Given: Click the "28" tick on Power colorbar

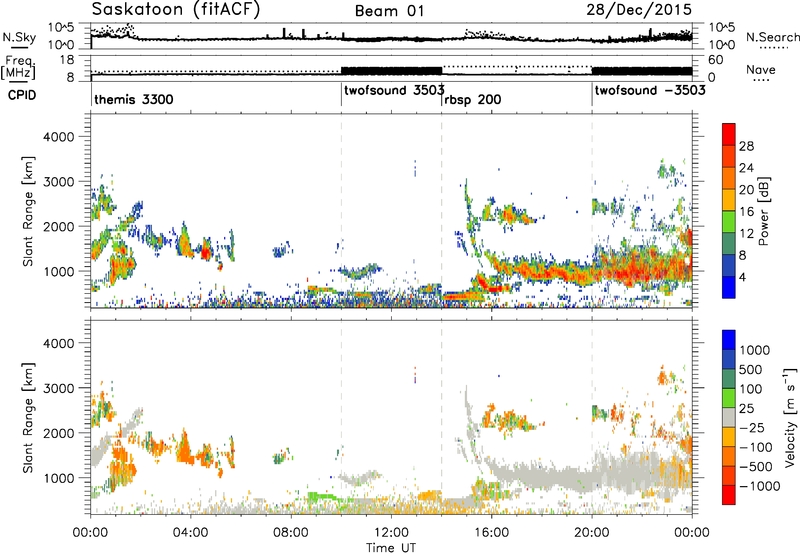Looking at the screenshot, I should pos(746,146).
